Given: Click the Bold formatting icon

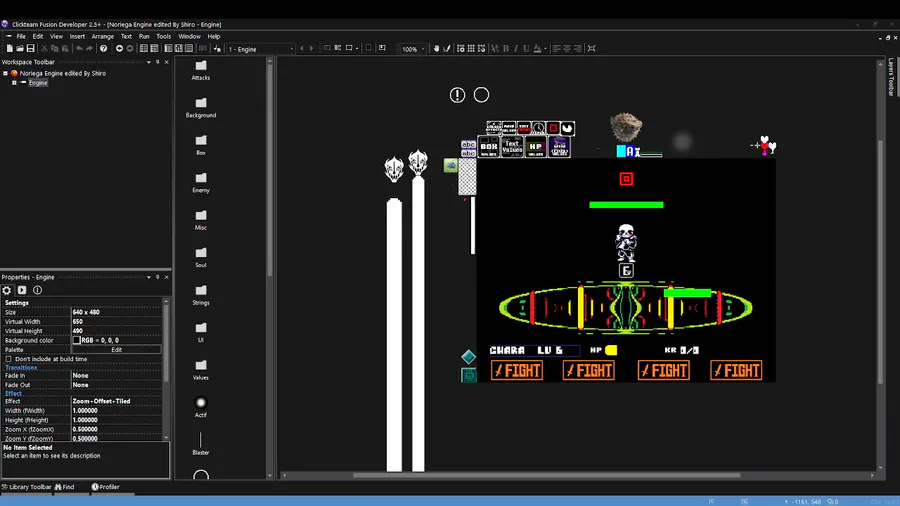Looking at the screenshot, I should (x=506, y=49).
